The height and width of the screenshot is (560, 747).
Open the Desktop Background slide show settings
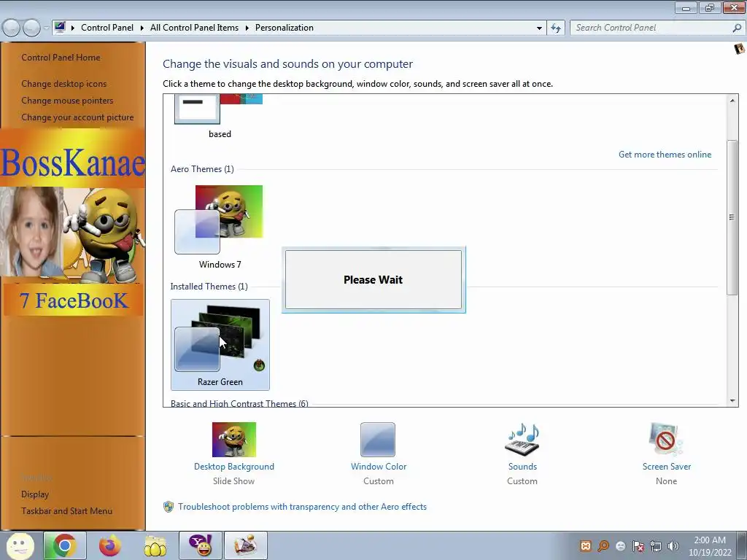(x=234, y=440)
